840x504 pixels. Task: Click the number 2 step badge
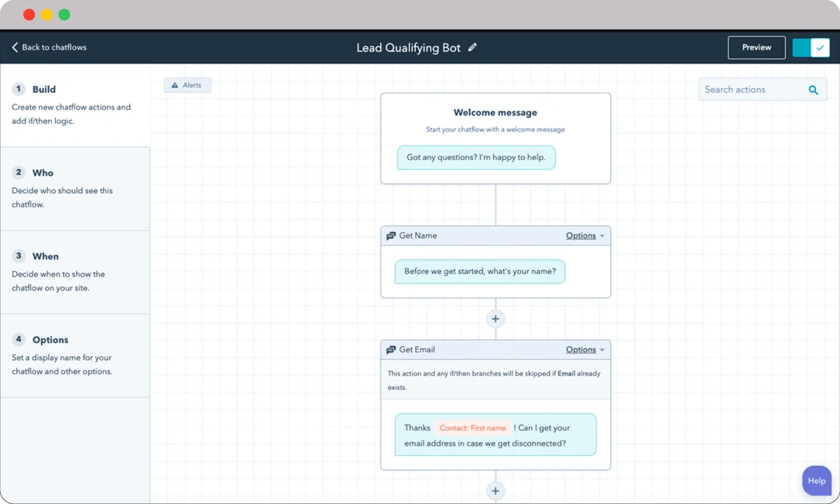click(19, 172)
